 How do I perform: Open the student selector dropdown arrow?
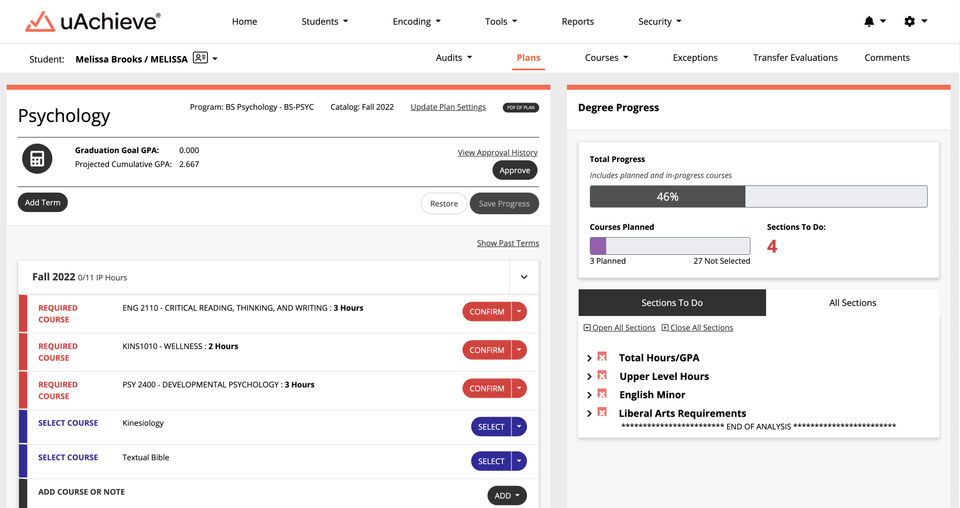(215, 59)
